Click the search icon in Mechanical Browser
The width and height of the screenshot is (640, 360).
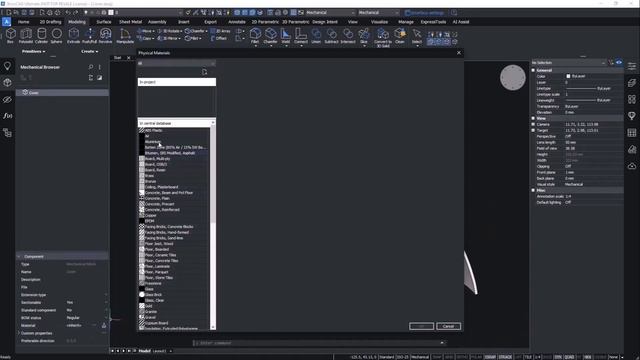(x=91, y=67)
